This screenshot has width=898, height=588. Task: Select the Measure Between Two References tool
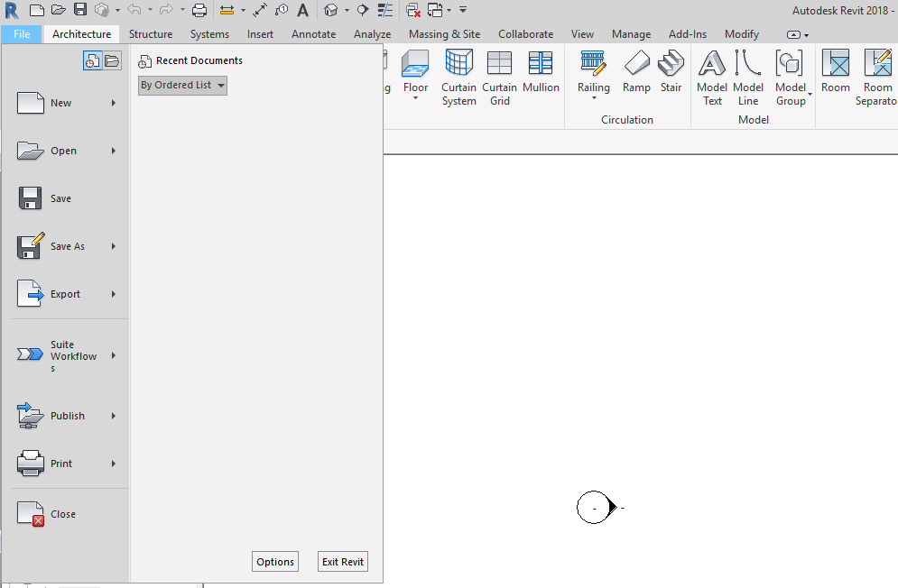(x=227, y=10)
